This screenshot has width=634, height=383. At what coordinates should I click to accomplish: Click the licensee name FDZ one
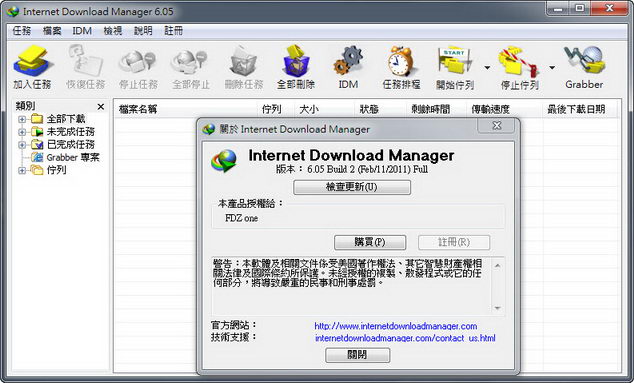pyautogui.click(x=241, y=218)
